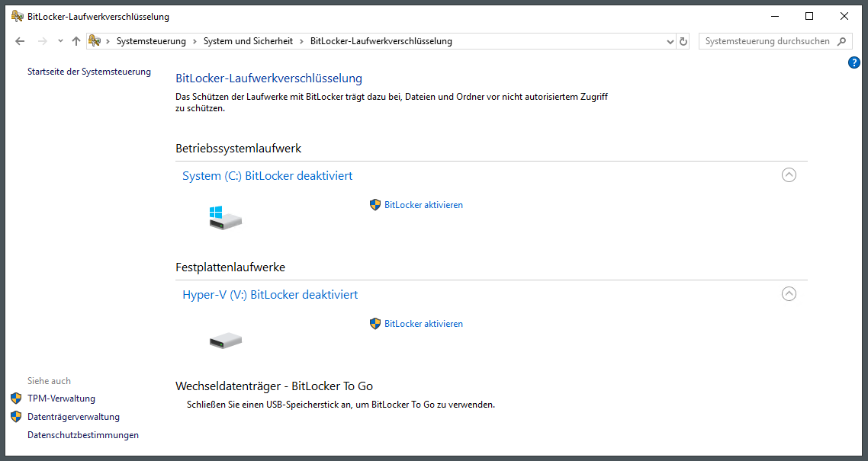
Task: Click the forward navigation arrow
Action: (x=43, y=41)
